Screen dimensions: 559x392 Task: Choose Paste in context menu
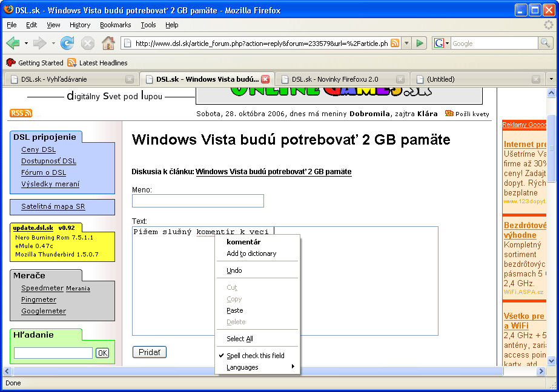(257, 310)
